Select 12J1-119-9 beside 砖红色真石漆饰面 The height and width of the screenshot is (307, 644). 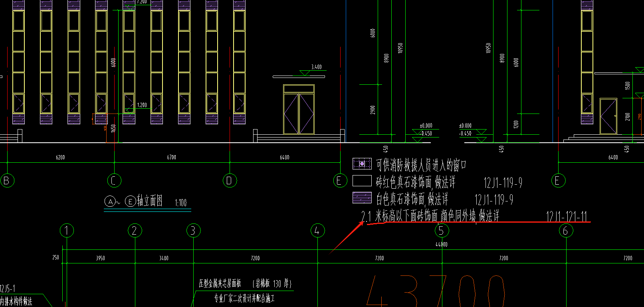pos(503,183)
